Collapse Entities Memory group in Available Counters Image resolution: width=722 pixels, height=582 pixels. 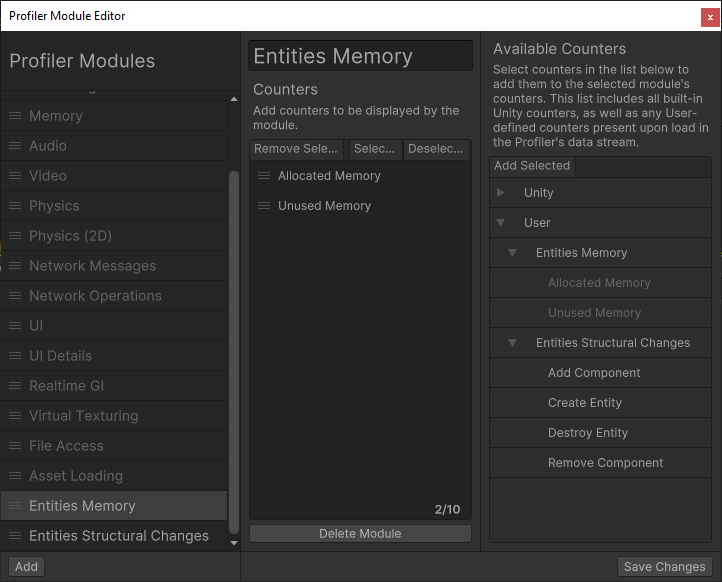coord(512,253)
